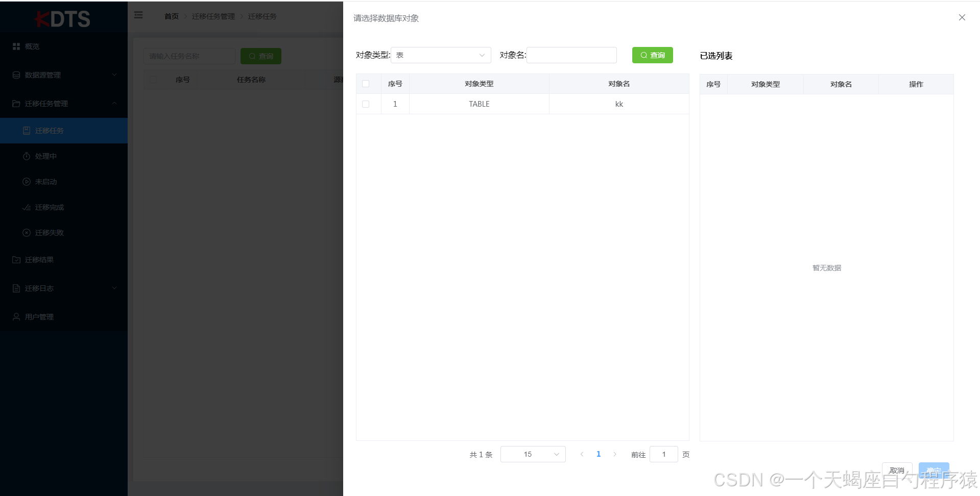Image resolution: width=980 pixels, height=496 pixels.
Task: Click the 迁移任务 save icon
Action: [27, 130]
